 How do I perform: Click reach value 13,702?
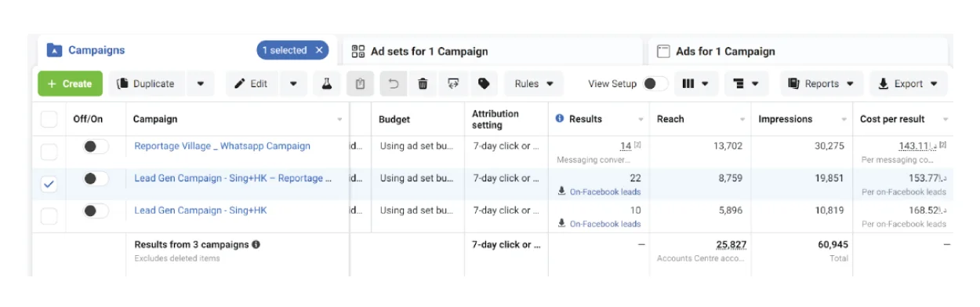(x=728, y=146)
